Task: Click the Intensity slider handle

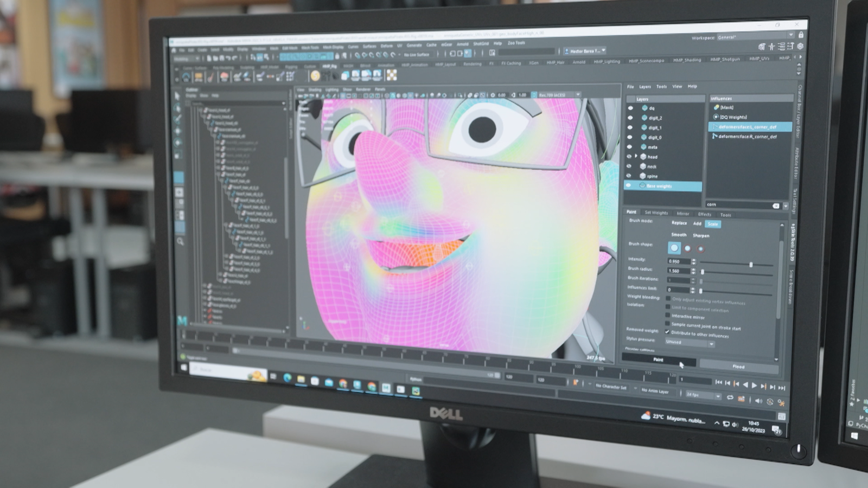Action: [751, 265]
